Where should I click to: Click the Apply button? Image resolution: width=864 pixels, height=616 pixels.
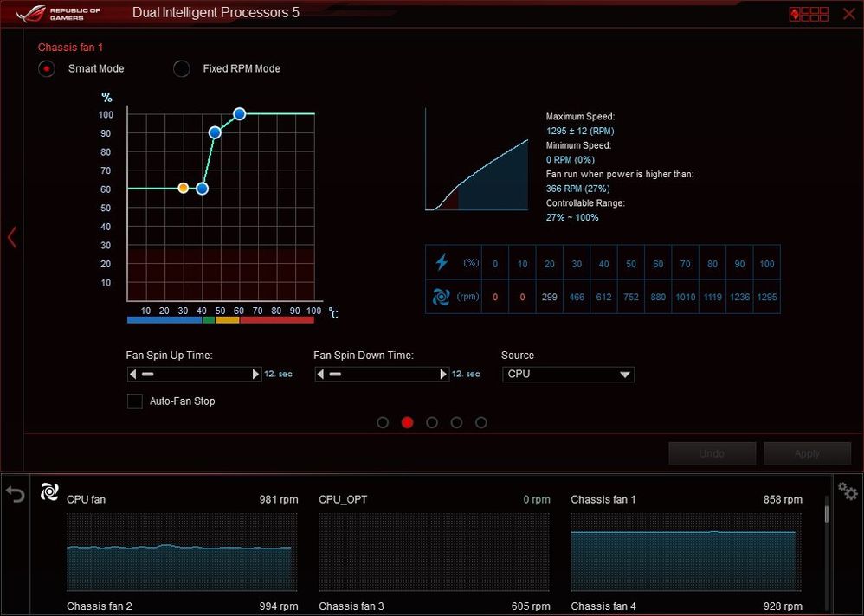807,453
